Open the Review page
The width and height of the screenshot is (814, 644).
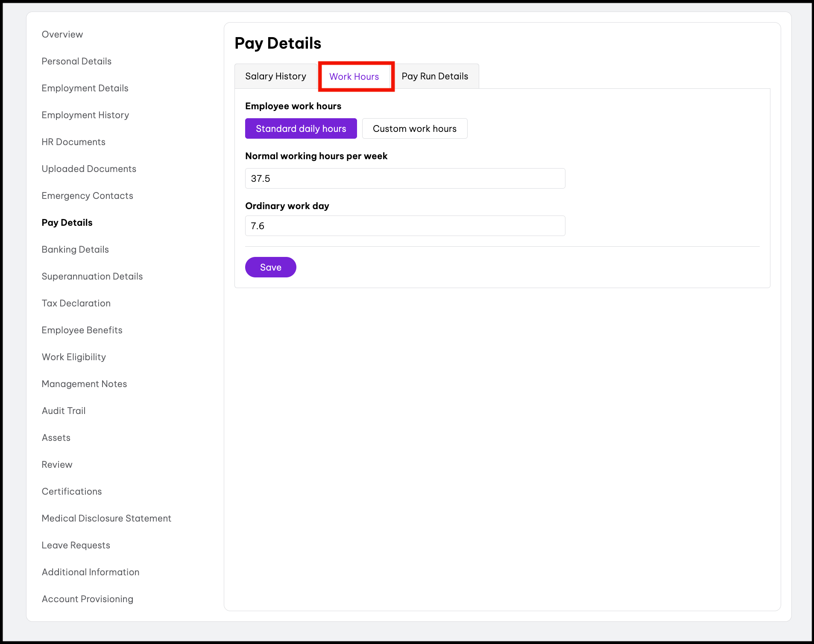click(57, 465)
